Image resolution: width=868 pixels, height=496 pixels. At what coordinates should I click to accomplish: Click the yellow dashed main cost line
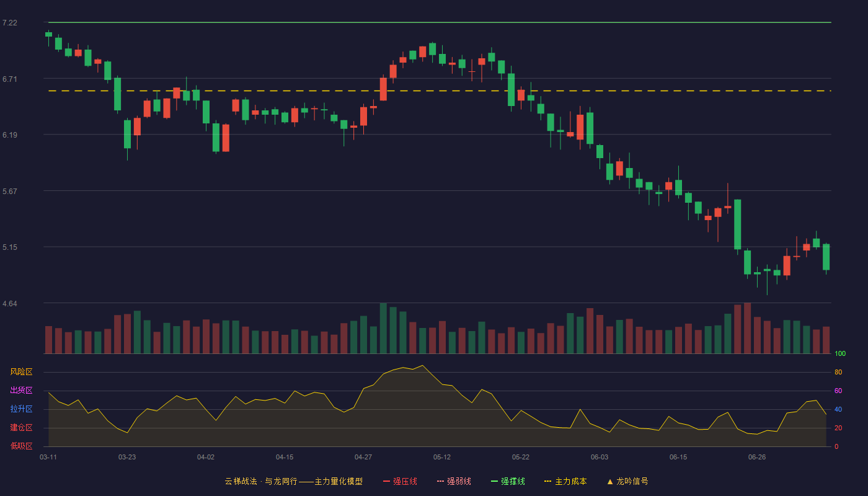440,91
